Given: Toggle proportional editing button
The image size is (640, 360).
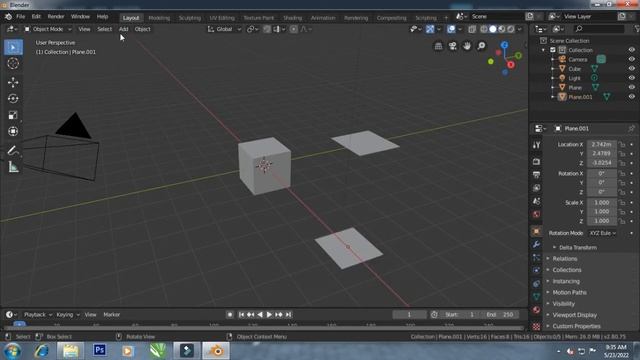Looking at the screenshot, I should click(x=293, y=29).
